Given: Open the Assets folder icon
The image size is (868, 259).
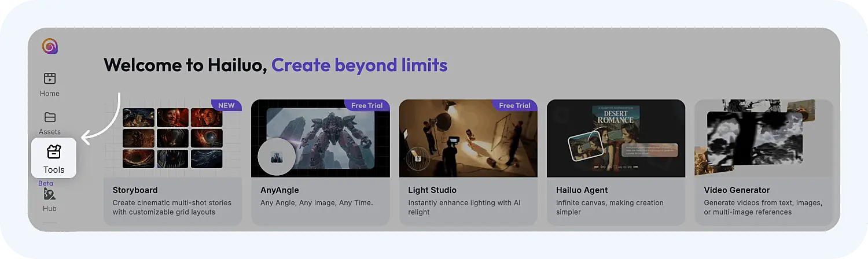Looking at the screenshot, I should (50, 117).
